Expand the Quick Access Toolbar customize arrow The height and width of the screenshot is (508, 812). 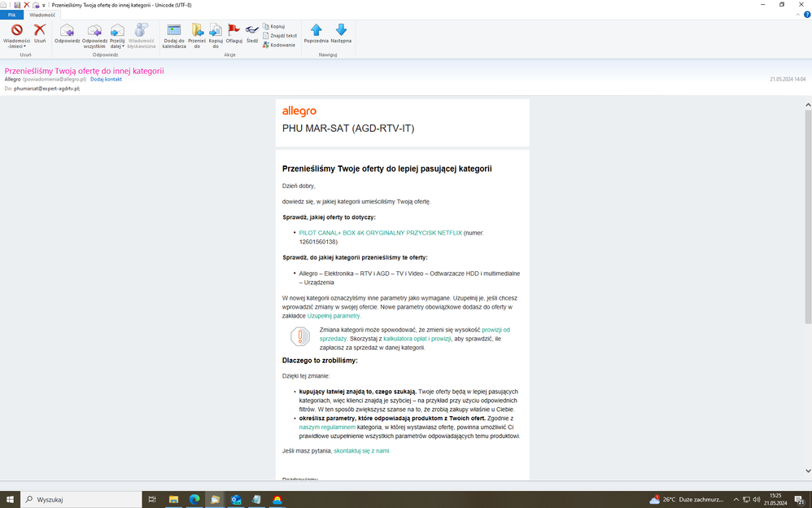tap(44, 5)
